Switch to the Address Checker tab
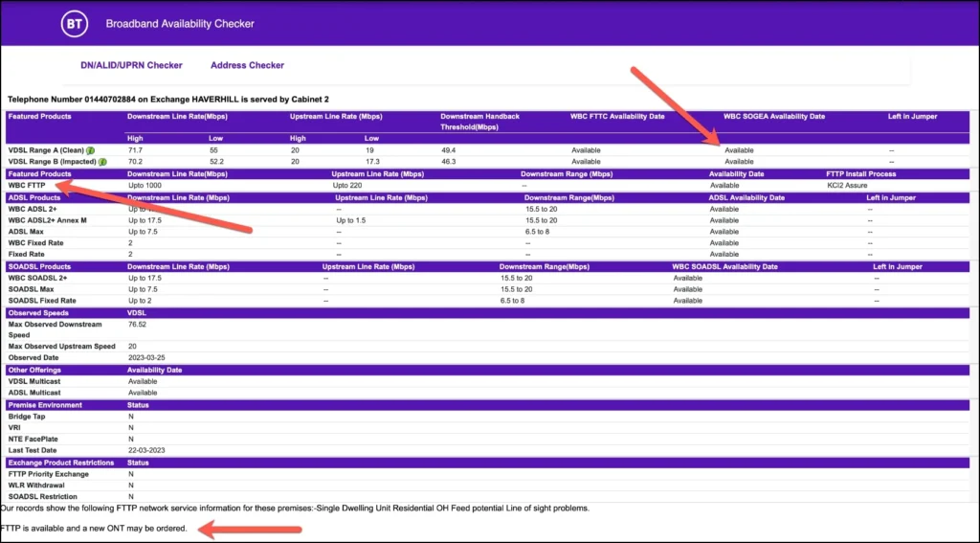The width and height of the screenshot is (980, 543). (247, 65)
